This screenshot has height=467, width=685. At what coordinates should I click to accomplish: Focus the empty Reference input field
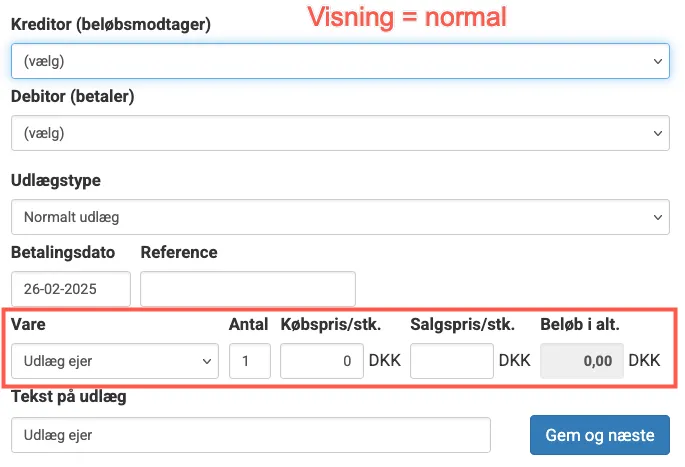tap(248, 289)
